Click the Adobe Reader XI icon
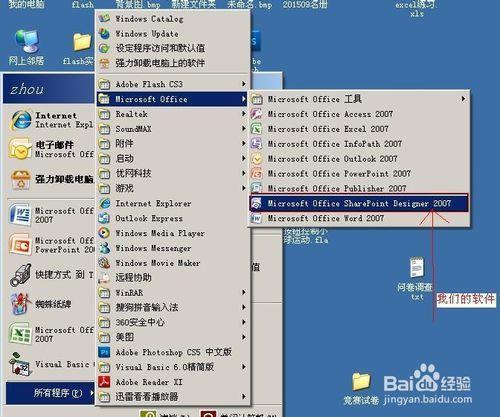Screen dimensions: 500x417 104,382
